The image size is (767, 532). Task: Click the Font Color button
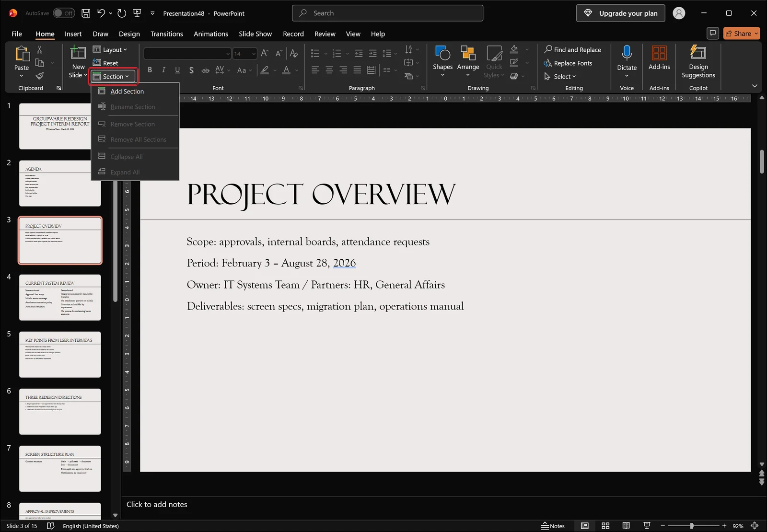coord(286,70)
